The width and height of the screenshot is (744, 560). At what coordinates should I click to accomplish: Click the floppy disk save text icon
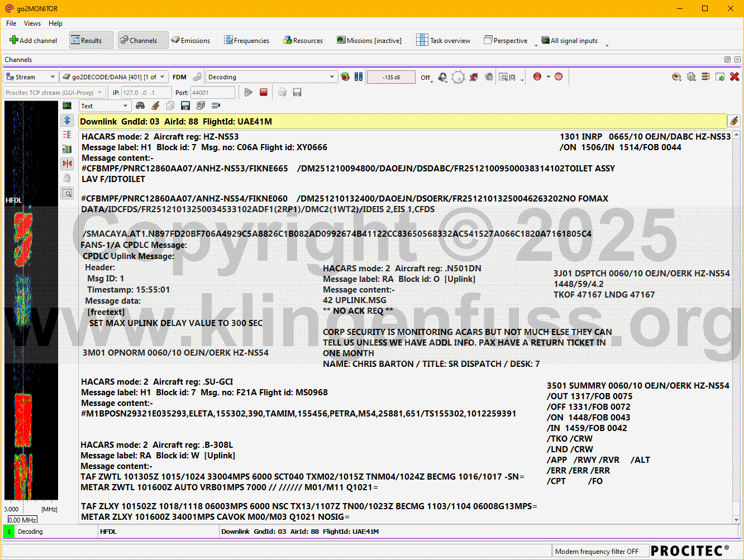point(185,106)
